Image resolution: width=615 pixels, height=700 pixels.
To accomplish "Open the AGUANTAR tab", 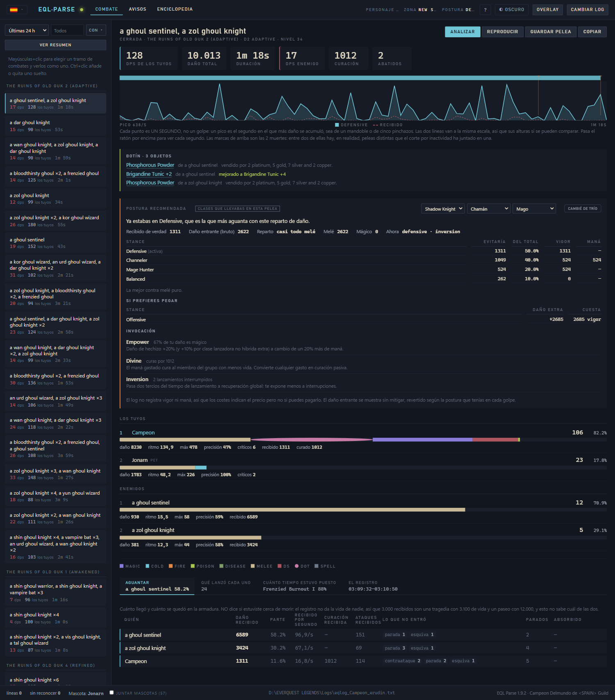I will point(157,586).
